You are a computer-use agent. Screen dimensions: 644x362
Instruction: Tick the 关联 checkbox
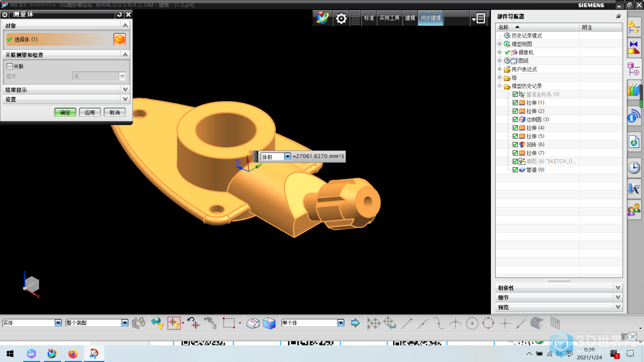[10, 66]
